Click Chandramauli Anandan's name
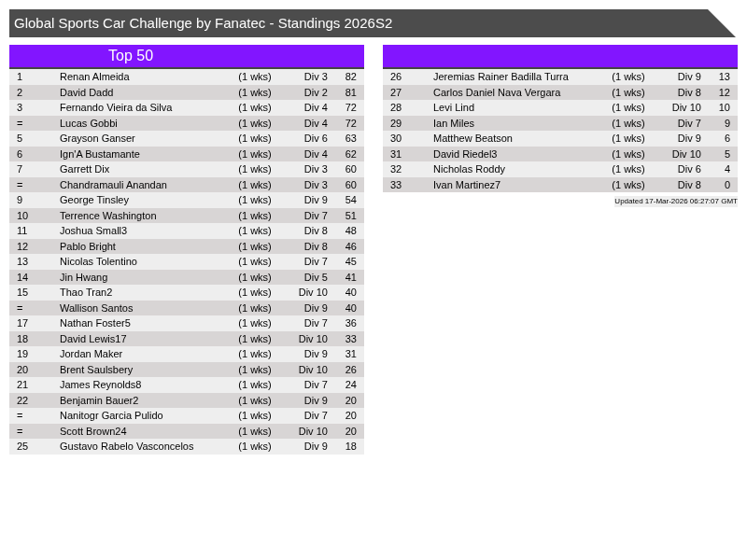Image resolution: width=747 pixels, height=560 pixels. [113, 185]
